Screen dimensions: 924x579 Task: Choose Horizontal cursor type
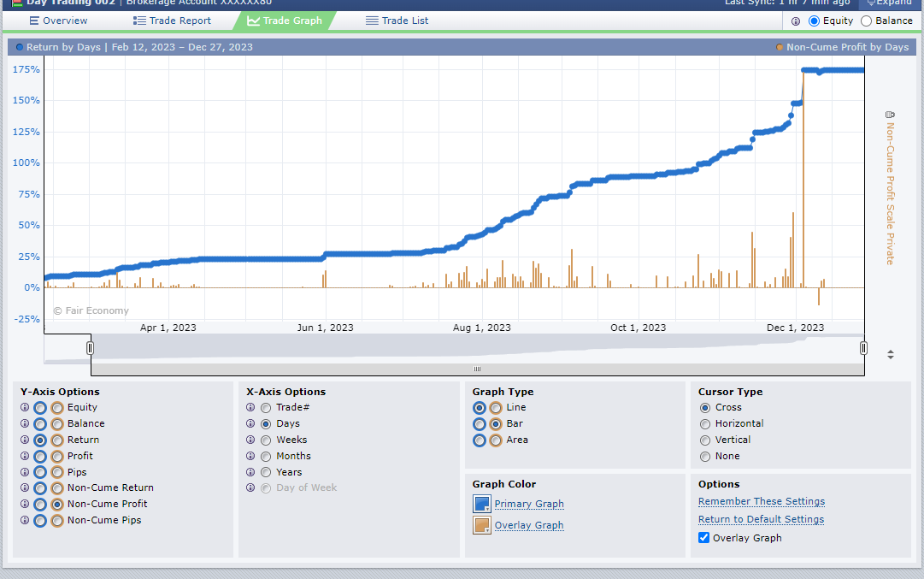(x=705, y=424)
